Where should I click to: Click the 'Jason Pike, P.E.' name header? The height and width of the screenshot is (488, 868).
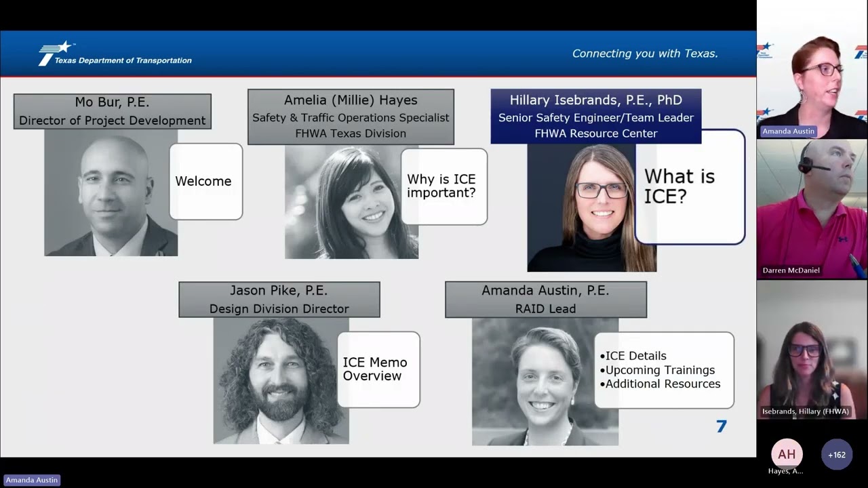(x=279, y=291)
